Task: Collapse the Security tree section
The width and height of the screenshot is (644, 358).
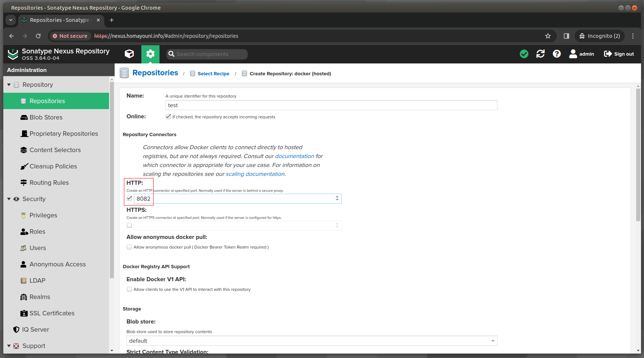Action: click(x=9, y=199)
